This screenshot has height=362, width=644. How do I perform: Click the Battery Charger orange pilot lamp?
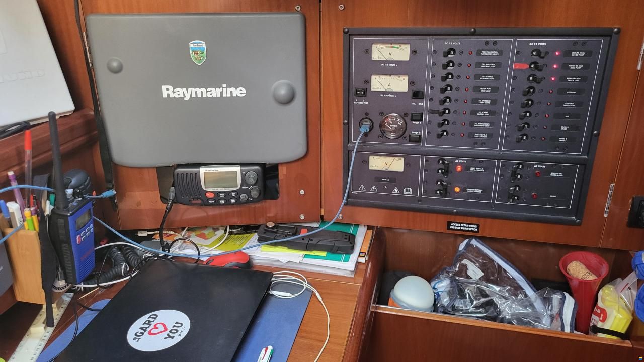tap(457, 190)
